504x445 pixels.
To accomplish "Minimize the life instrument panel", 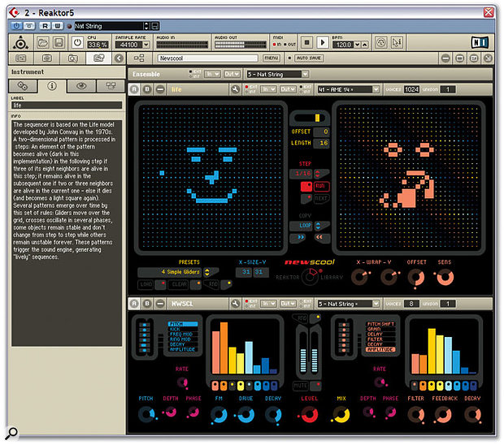I will tap(160, 89).
